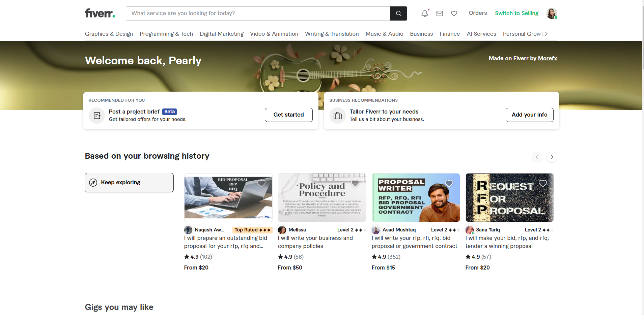
Task: Open the Bid Proposal RFP laptop thumbnail
Action: [x=228, y=197]
